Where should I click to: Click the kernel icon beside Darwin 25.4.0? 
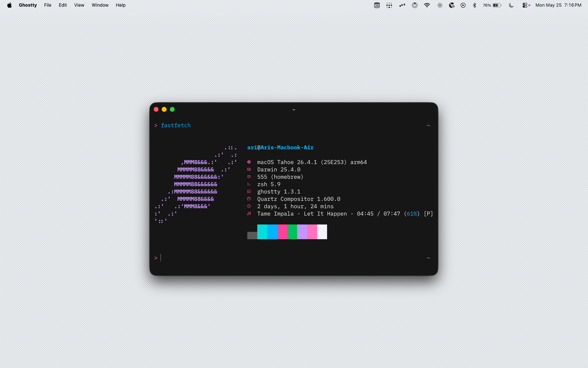point(249,169)
